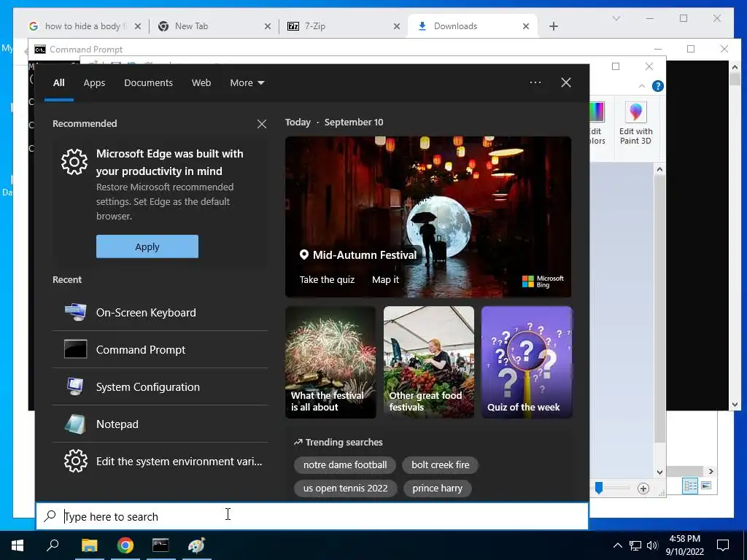The height and width of the screenshot is (560, 747).
Task: Switch to 'how to hide a body' Chrome tab
Action: tap(85, 26)
